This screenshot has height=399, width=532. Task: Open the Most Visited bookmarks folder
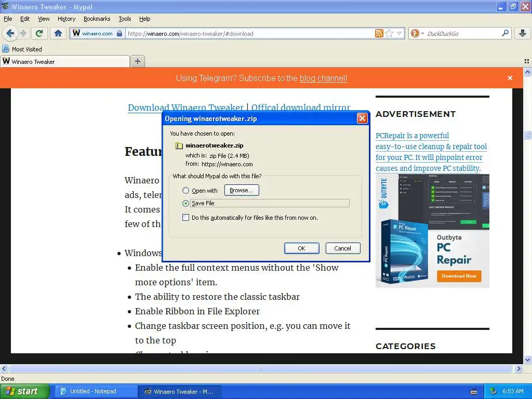point(22,49)
